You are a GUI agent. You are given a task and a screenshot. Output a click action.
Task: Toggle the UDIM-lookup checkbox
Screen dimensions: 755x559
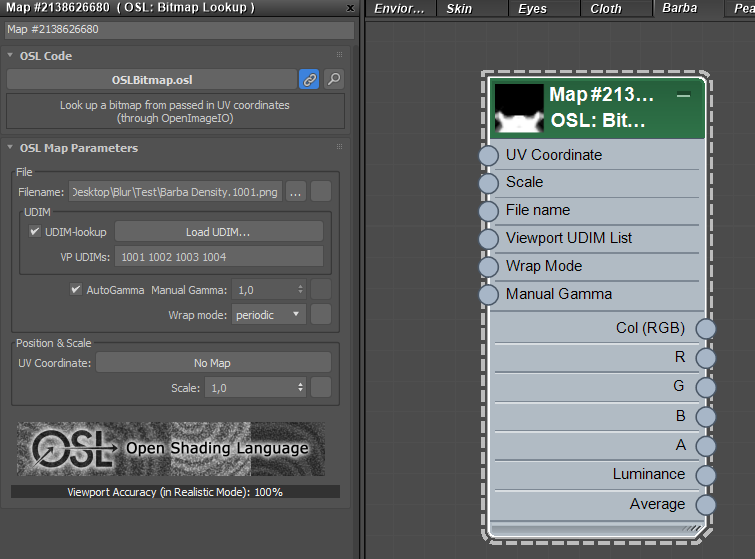pyautogui.click(x=36, y=232)
